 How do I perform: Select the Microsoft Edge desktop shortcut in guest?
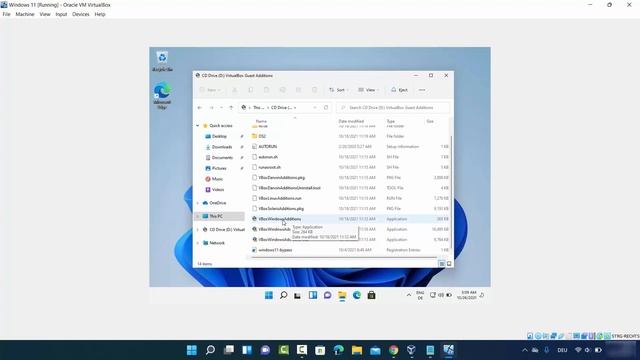tap(162, 96)
